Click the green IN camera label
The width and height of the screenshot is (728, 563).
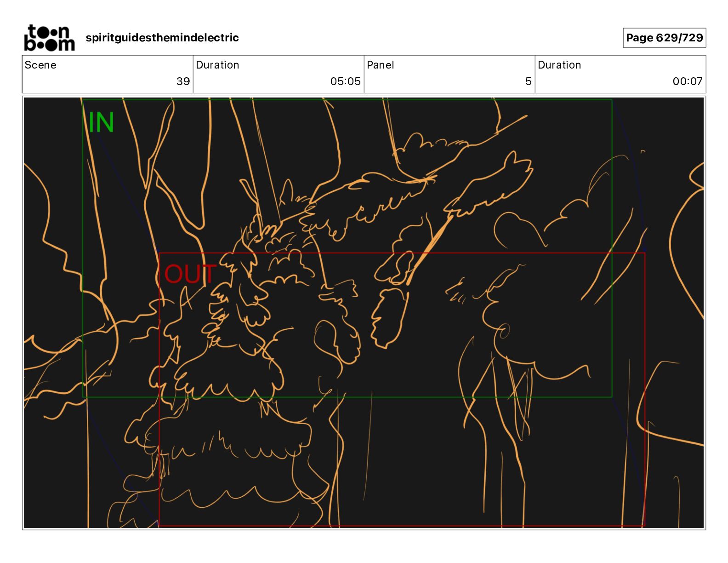tap(101, 122)
